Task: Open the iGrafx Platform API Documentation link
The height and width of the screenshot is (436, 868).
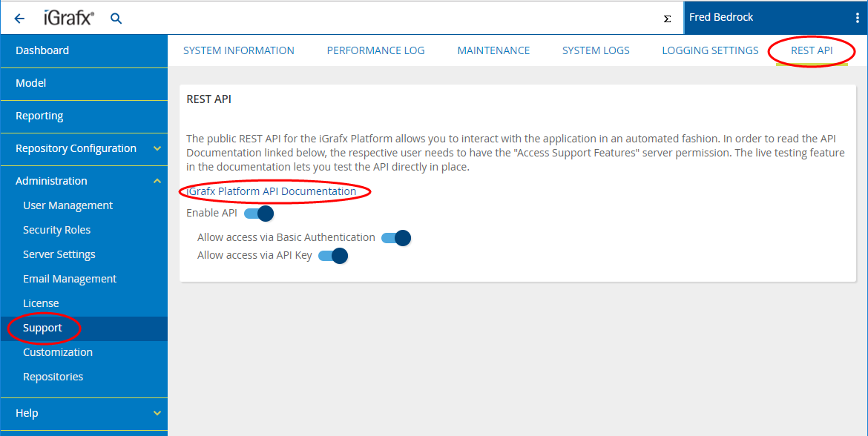Action: (272, 191)
